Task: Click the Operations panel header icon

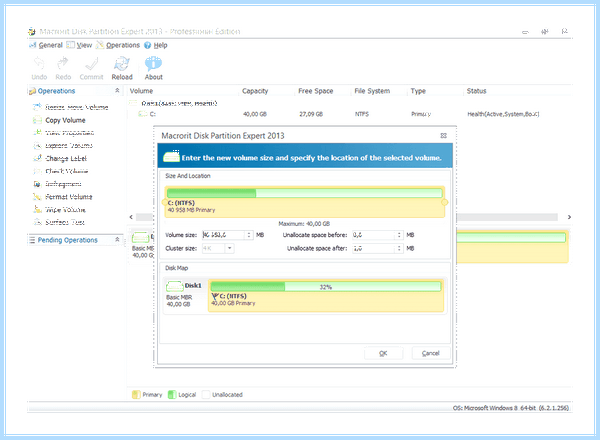Action: [32, 91]
